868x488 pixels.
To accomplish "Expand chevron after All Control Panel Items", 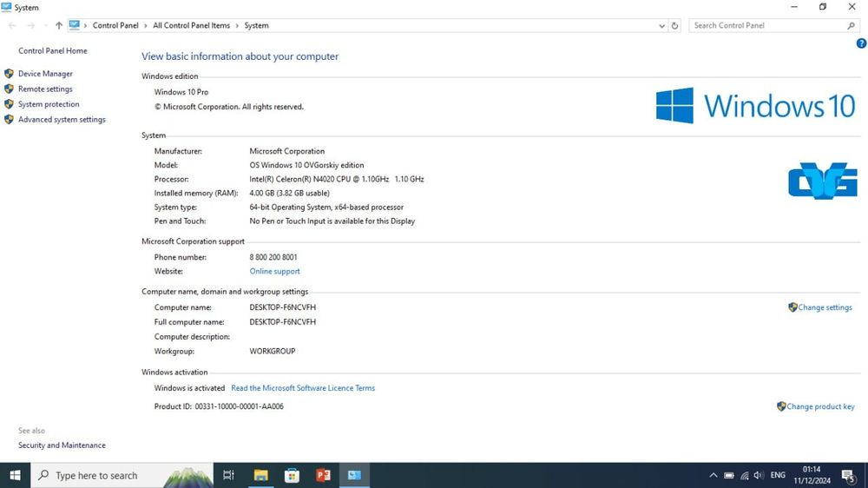I will pyautogui.click(x=237, y=25).
